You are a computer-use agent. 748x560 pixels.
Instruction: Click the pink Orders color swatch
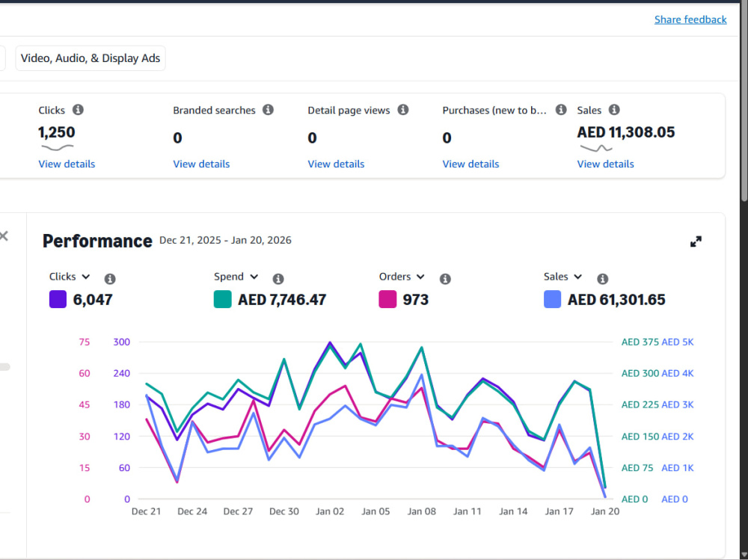tap(387, 300)
